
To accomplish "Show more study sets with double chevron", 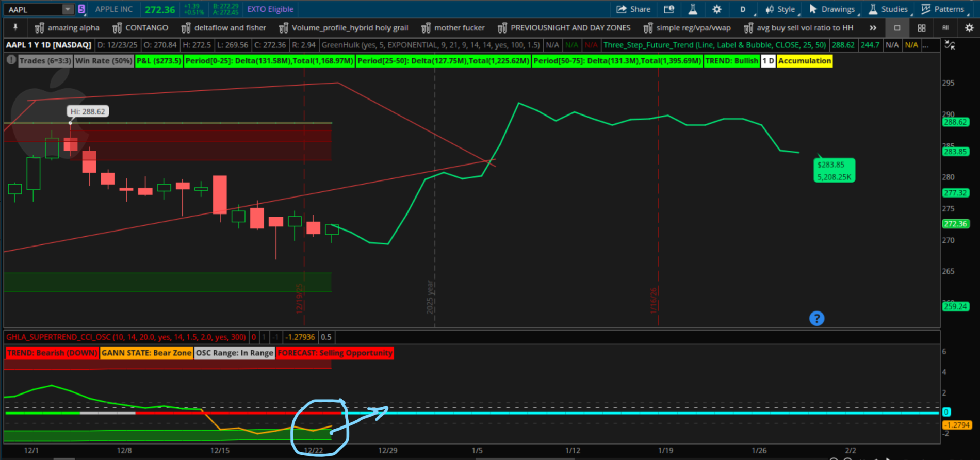I will (873, 28).
